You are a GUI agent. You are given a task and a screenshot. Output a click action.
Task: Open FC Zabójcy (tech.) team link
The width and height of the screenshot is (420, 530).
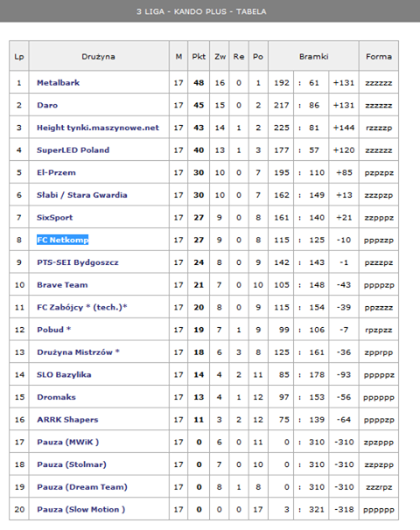coord(82,307)
